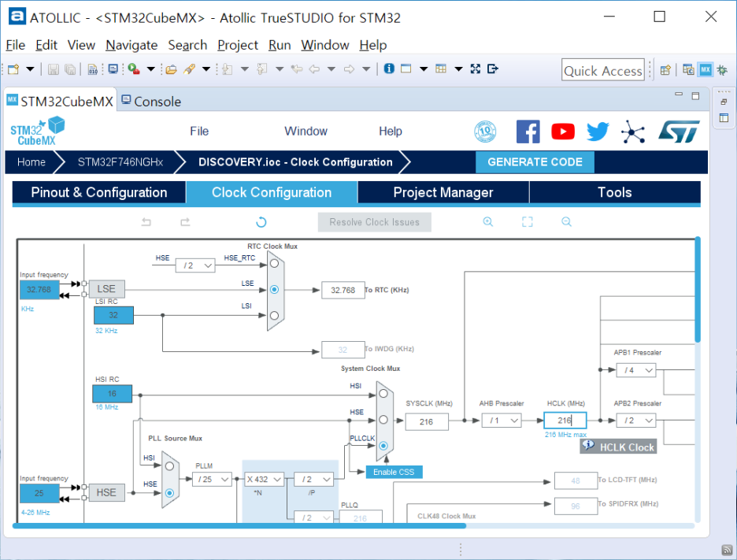Click the fullscreen expand arrows toolbar icon
This screenshot has width=737, height=560.
tap(476, 69)
